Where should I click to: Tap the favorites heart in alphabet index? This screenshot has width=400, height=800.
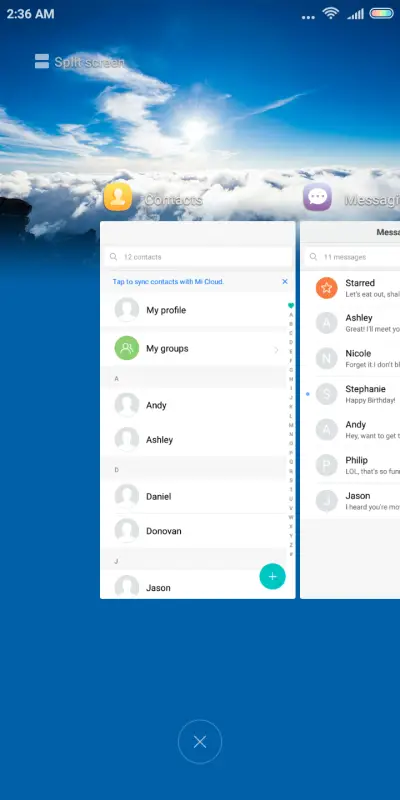coord(291,306)
